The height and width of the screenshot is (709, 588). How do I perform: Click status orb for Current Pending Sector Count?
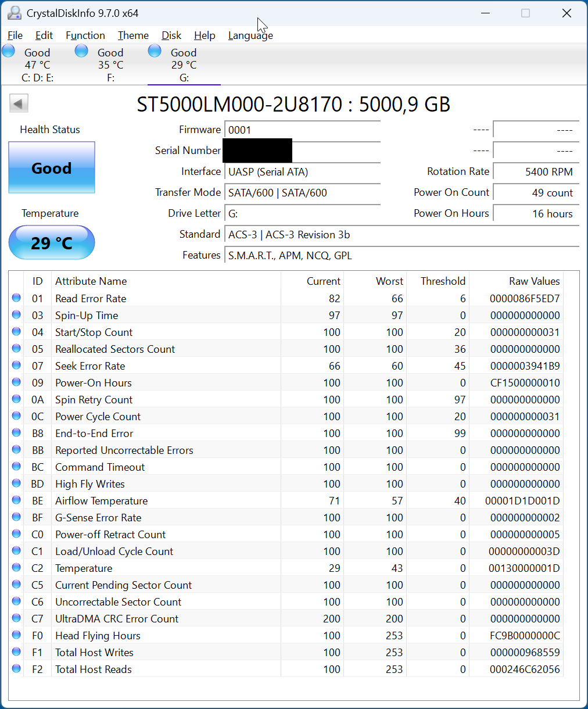[16, 585]
